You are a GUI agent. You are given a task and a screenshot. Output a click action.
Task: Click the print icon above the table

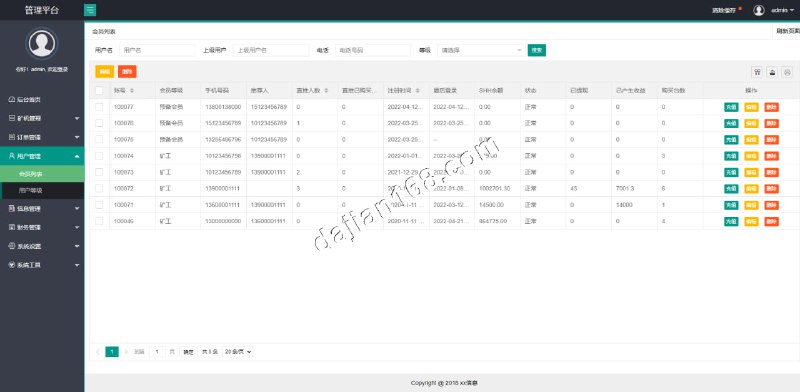787,72
